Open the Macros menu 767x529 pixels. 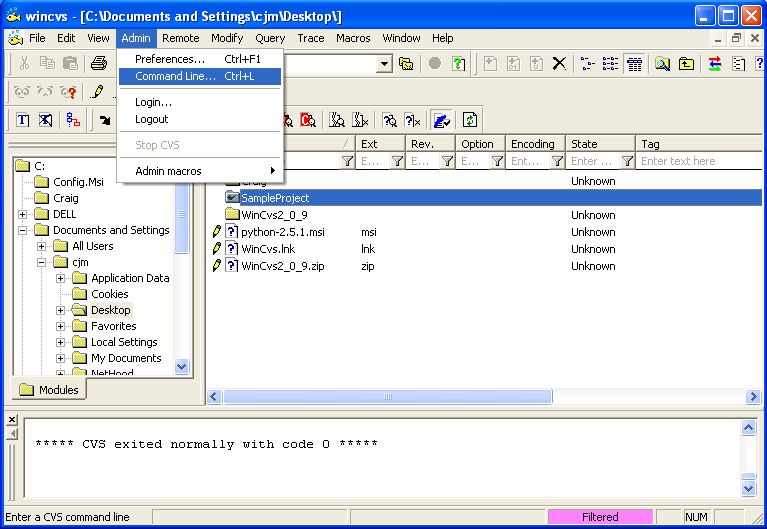353,38
